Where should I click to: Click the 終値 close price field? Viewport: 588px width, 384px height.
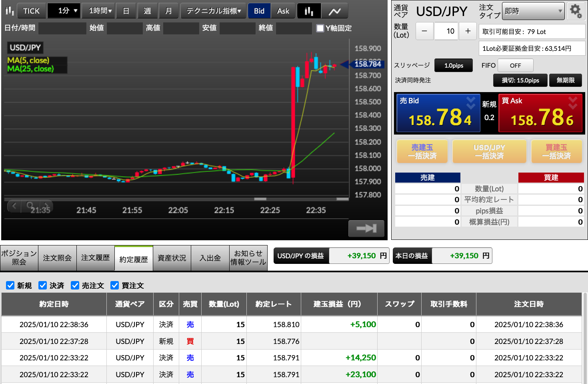click(294, 28)
